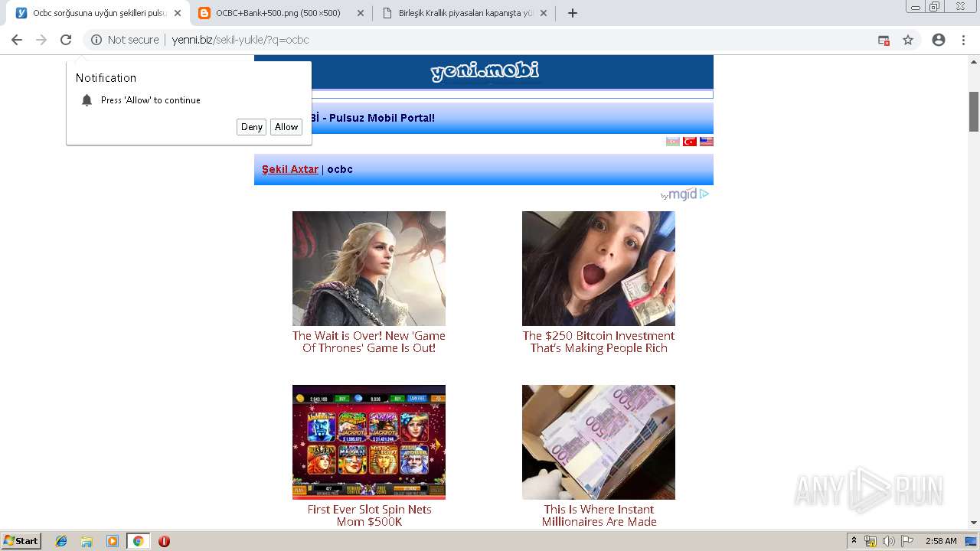The image size is (980, 551).
Task: Click the Chrome taskbar icon
Action: tap(138, 541)
